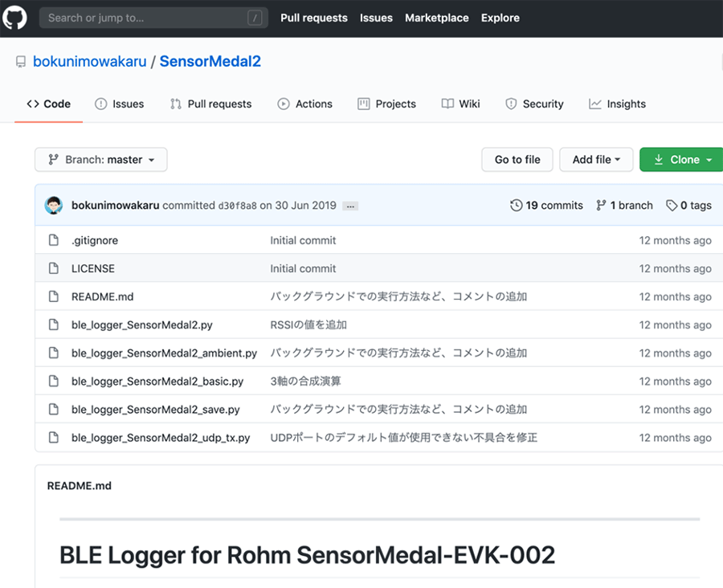
Task: Open the Projects tab
Action: point(387,104)
